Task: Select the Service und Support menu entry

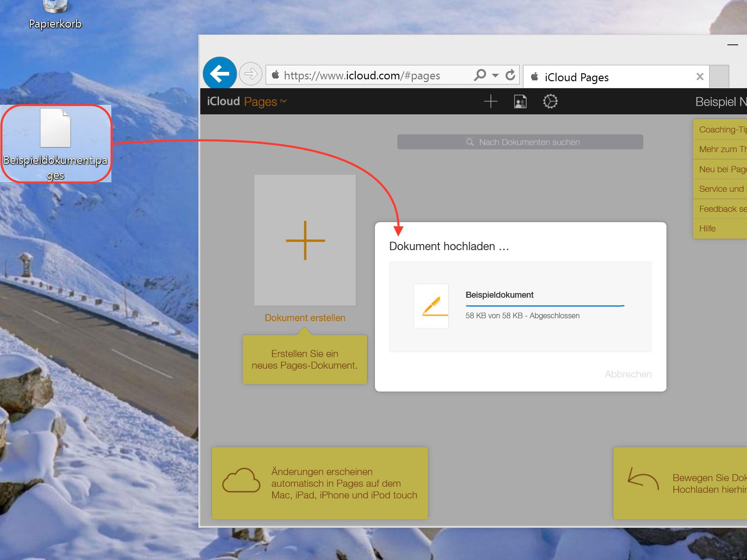Action: click(720, 189)
